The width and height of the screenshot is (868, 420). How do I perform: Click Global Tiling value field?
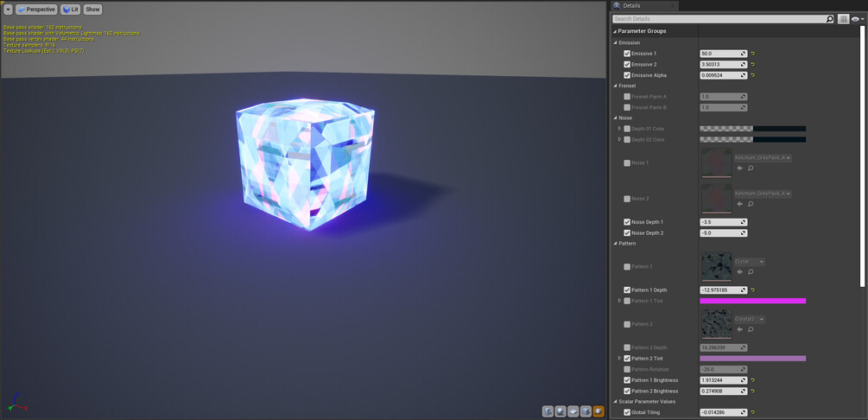[721, 412]
